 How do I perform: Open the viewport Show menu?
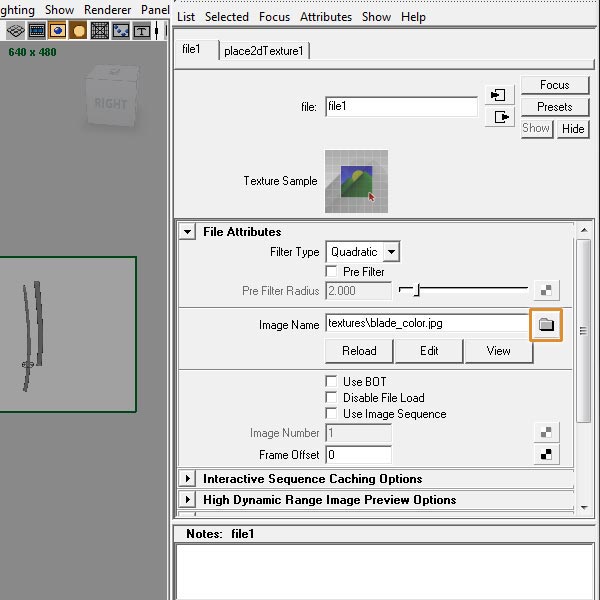tap(59, 10)
